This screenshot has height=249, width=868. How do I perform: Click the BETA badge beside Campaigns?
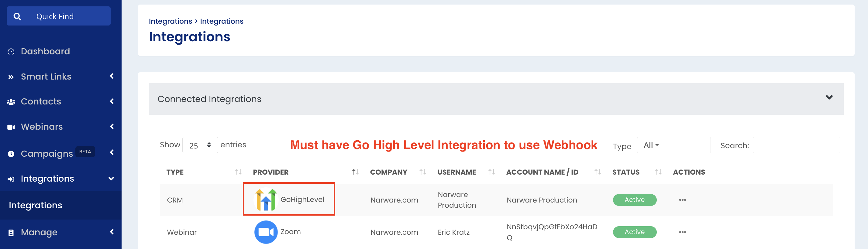point(85,152)
